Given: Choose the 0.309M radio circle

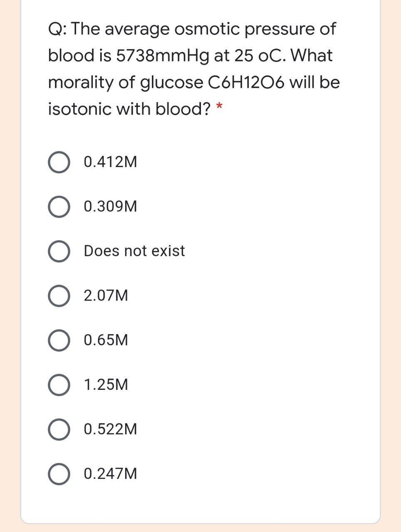Looking at the screenshot, I should [59, 207].
